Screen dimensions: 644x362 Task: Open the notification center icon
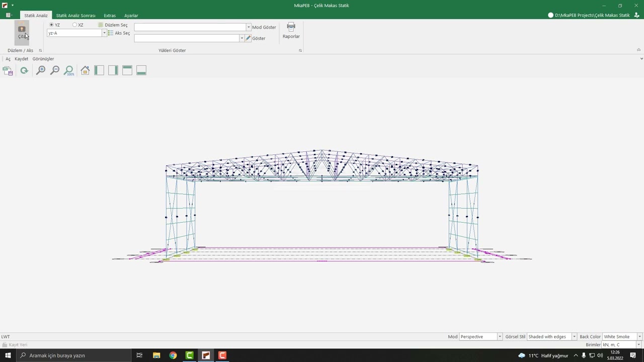tap(633, 355)
